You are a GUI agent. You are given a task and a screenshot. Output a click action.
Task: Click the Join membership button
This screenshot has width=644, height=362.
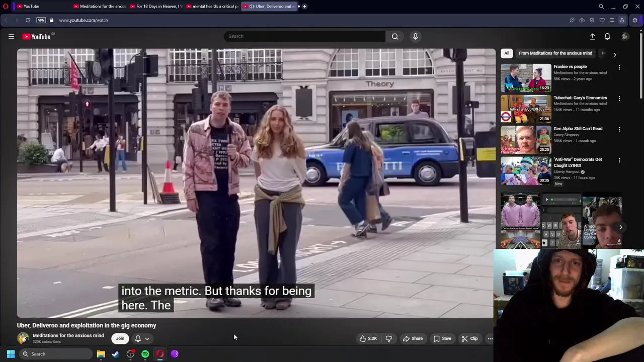120,338
